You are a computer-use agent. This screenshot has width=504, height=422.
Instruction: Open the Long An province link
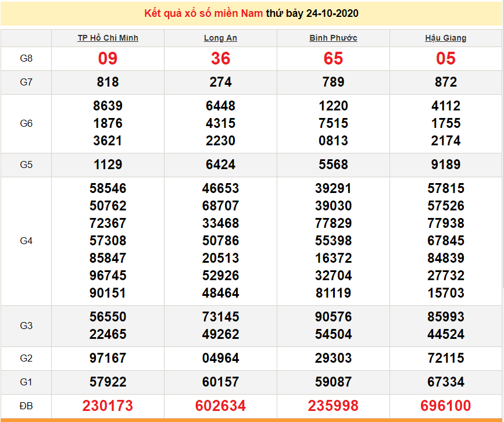[220, 38]
